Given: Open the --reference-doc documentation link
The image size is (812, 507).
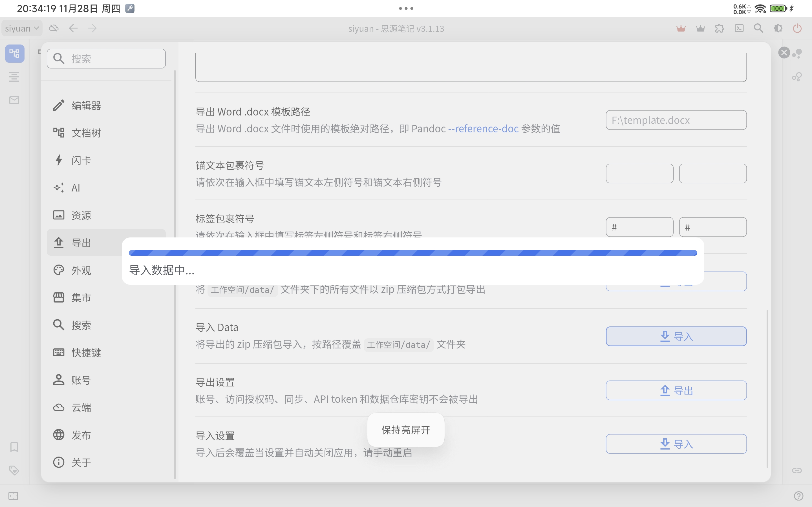Looking at the screenshot, I should [483, 128].
